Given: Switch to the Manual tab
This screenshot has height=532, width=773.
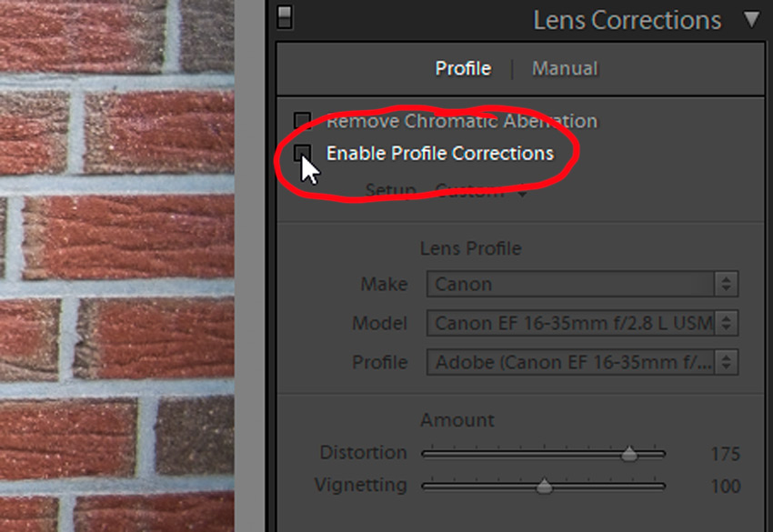Looking at the screenshot, I should (565, 68).
